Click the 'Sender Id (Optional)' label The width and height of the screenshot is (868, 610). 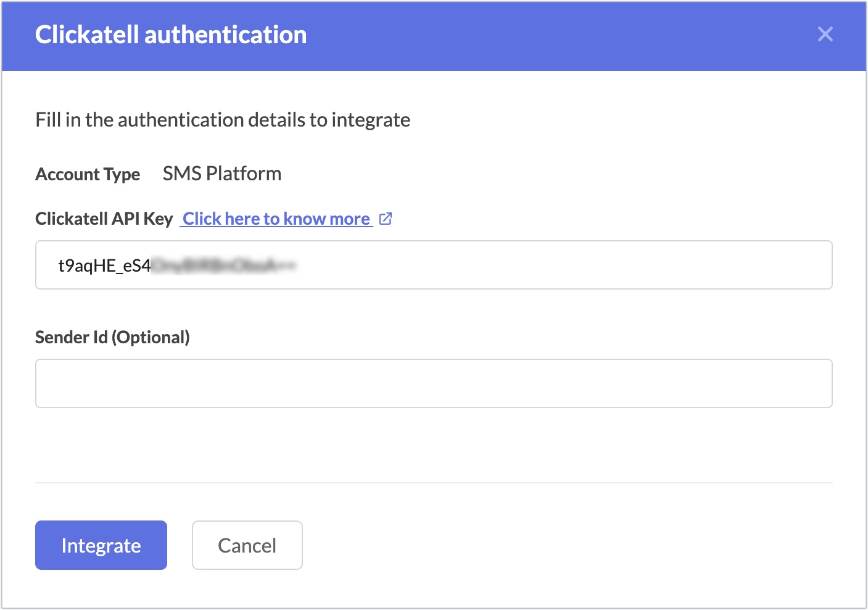pos(112,337)
